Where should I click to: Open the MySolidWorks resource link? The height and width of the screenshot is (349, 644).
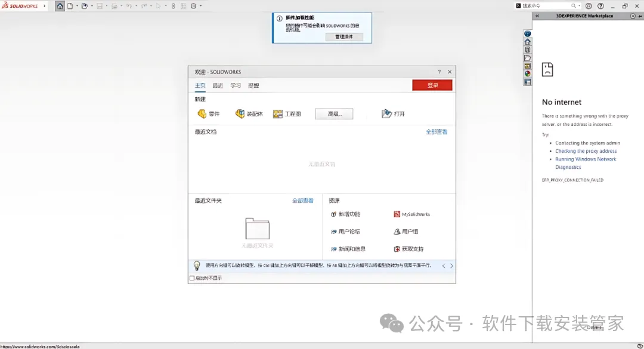tap(412, 214)
